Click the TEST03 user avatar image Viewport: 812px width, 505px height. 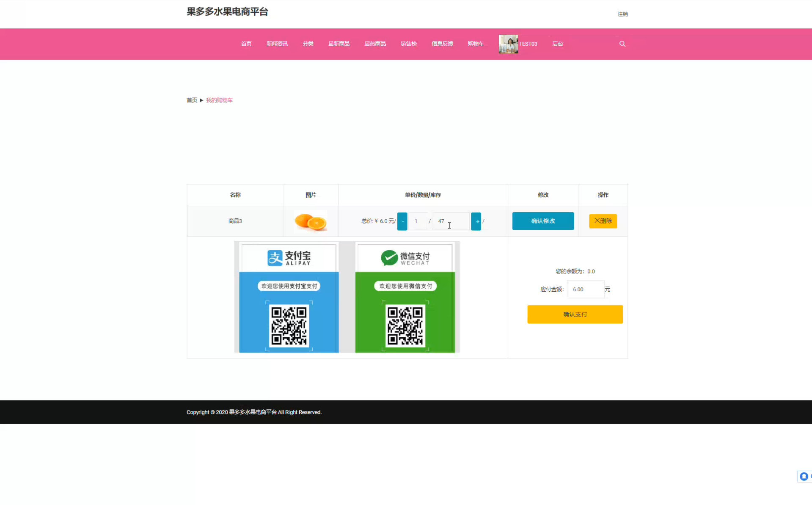508,44
